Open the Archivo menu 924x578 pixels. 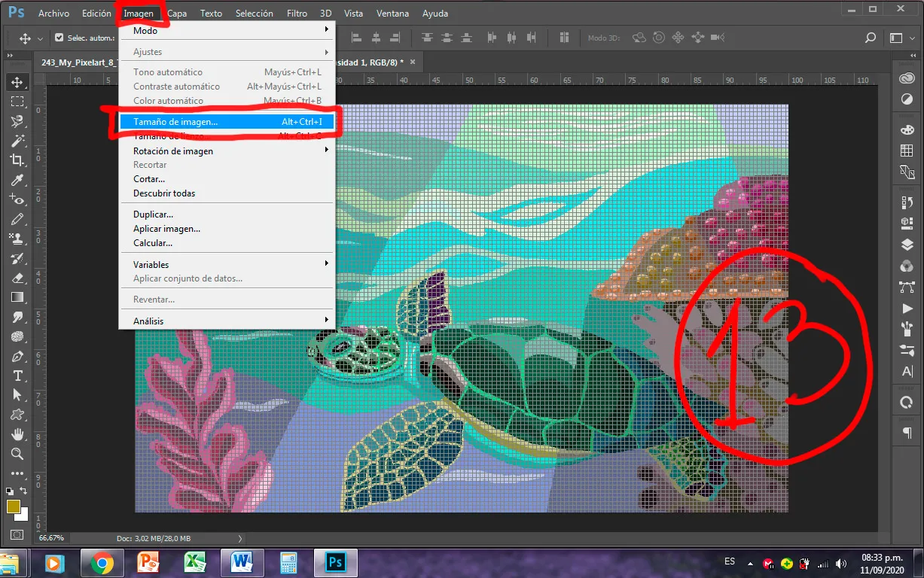(53, 14)
